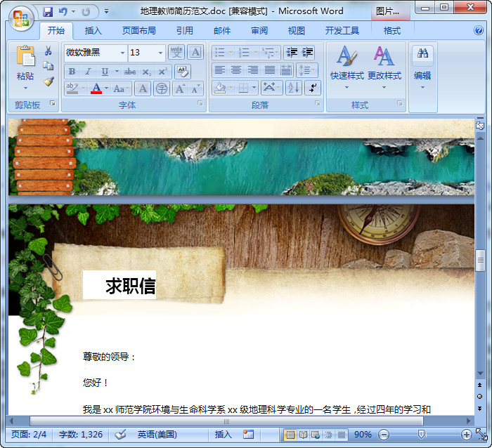
Task: Increase paragraph indent
Action: click(x=307, y=53)
